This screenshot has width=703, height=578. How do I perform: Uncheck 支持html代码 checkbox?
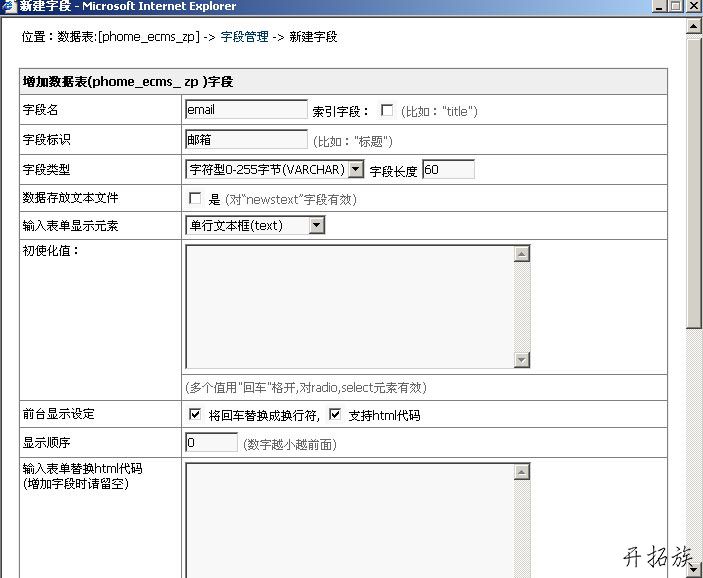click(x=334, y=414)
